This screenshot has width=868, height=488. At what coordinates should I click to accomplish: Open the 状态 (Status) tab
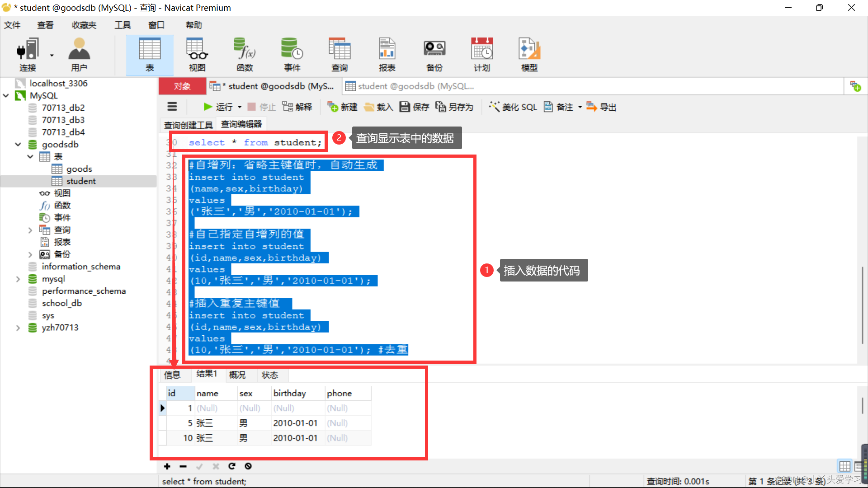(x=270, y=375)
